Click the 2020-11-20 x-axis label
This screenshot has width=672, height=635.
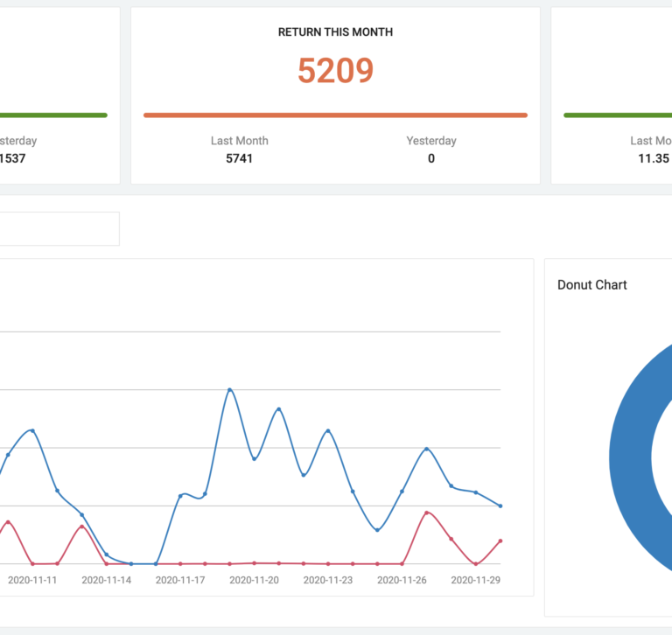click(254, 580)
